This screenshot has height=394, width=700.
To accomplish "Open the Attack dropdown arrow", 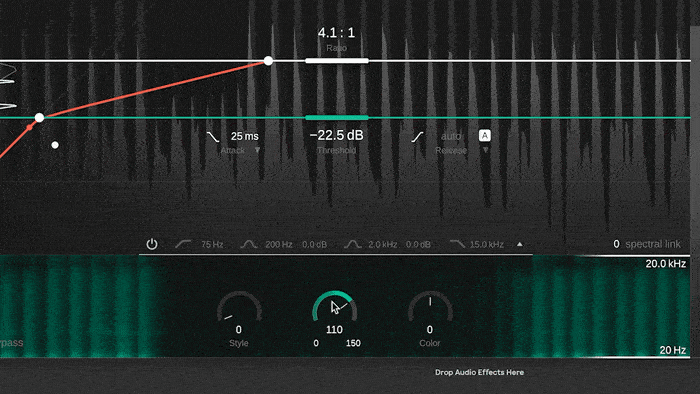I will [x=258, y=150].
